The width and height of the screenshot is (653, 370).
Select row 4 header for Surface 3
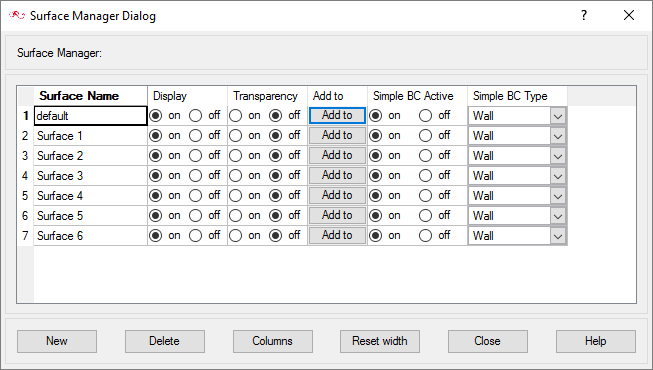(x=25, y=176)
